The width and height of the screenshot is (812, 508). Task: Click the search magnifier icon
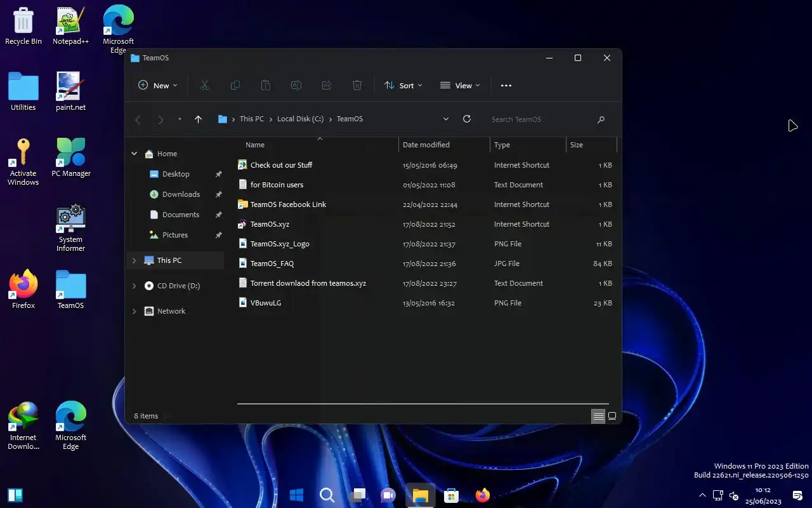(x=601, y=119)
